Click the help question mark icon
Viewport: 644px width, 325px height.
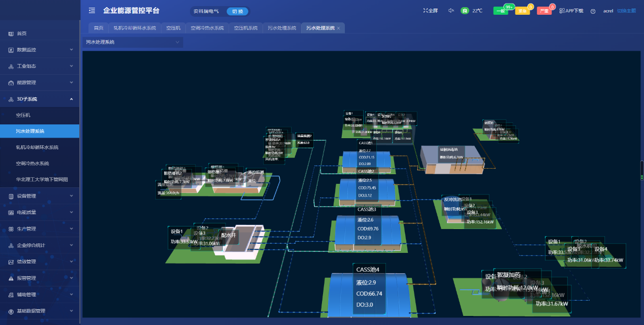coord(593,11)
